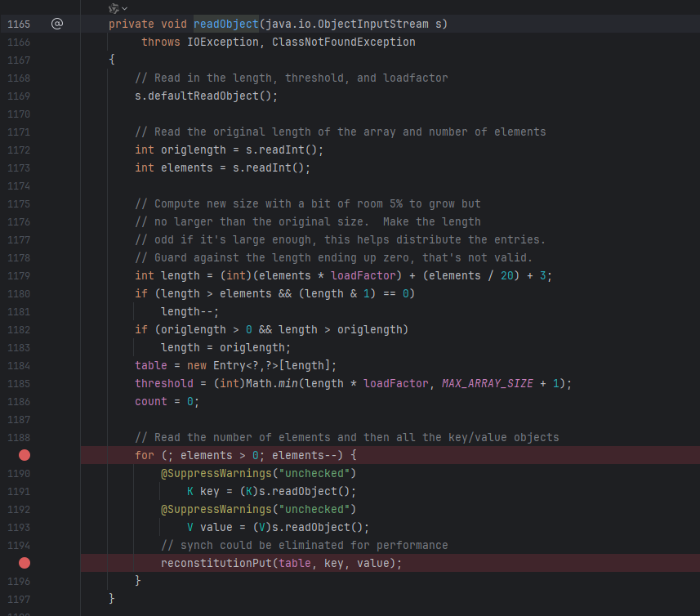Screen dimensions: 700x616
Task: Remove the breakpoint on the for loop line
Action: [x=24, y=455]
